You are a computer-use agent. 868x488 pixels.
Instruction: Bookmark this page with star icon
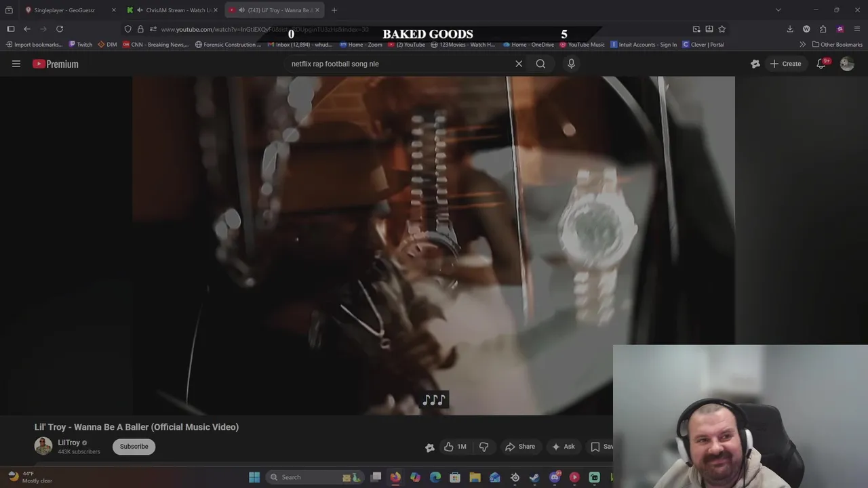[722, 29]
